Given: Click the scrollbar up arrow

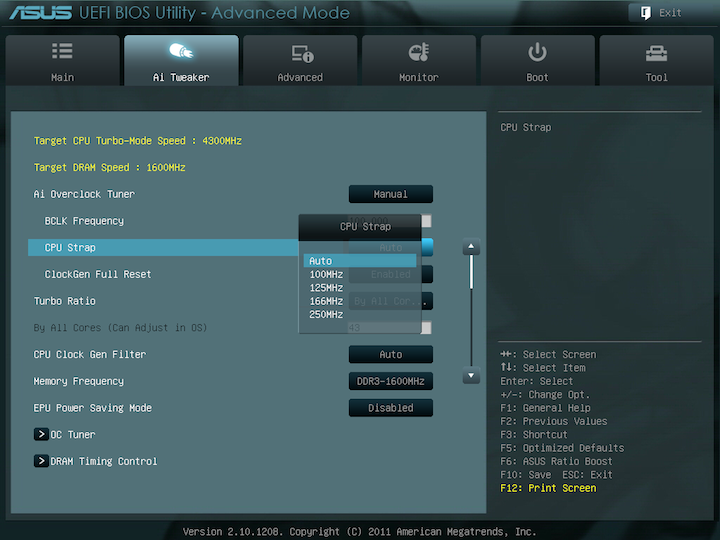Looking at the screenshot, I should pyautogui.click(x=471, y=247).
